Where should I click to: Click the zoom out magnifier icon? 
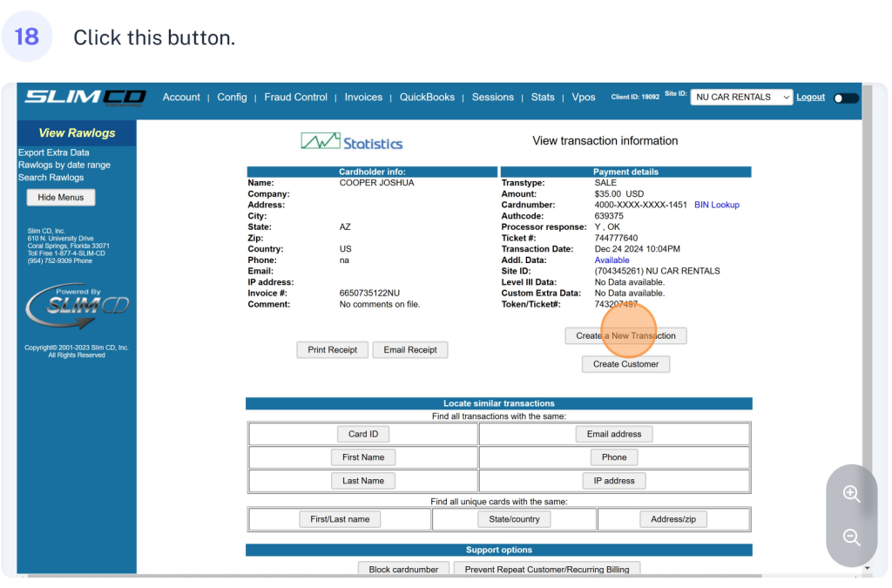tap(851, 537)
